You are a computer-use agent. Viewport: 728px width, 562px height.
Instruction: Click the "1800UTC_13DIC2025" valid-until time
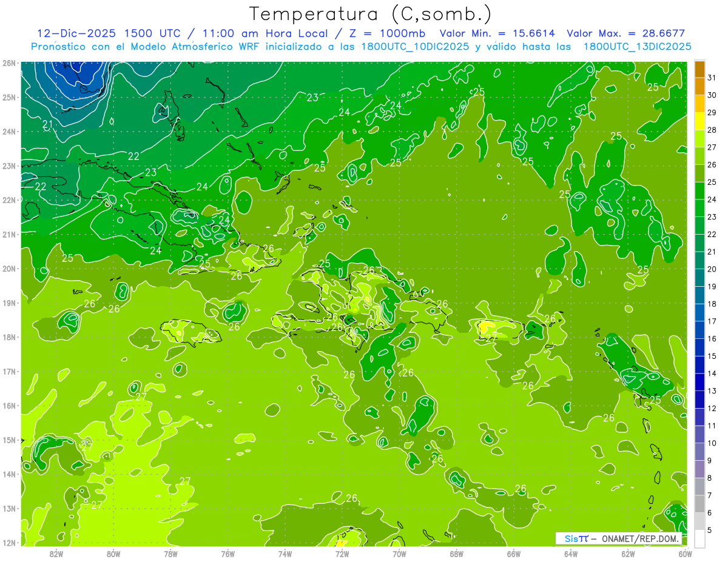[637, 47]
